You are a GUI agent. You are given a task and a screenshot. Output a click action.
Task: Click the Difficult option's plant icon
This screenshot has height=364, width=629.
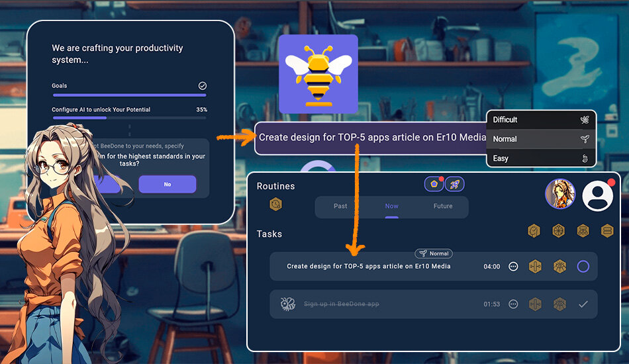pyautogui.click(x=585, y=120)
